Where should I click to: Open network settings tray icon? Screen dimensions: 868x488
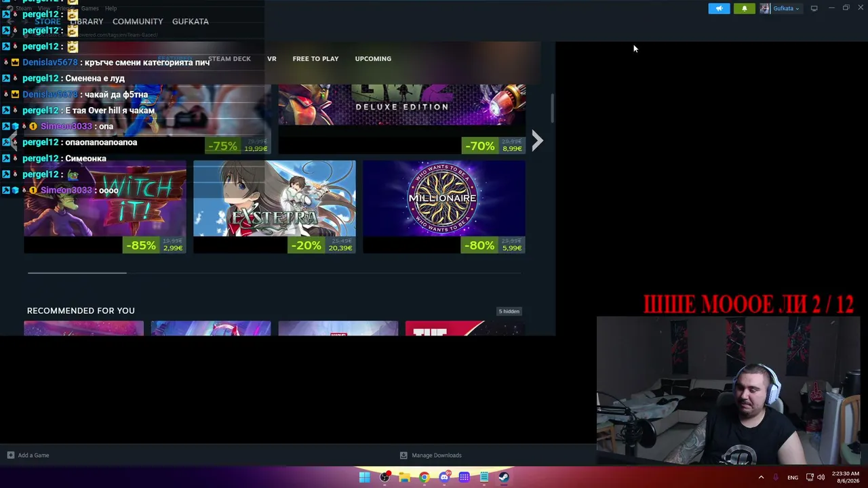tap(810, 477)
